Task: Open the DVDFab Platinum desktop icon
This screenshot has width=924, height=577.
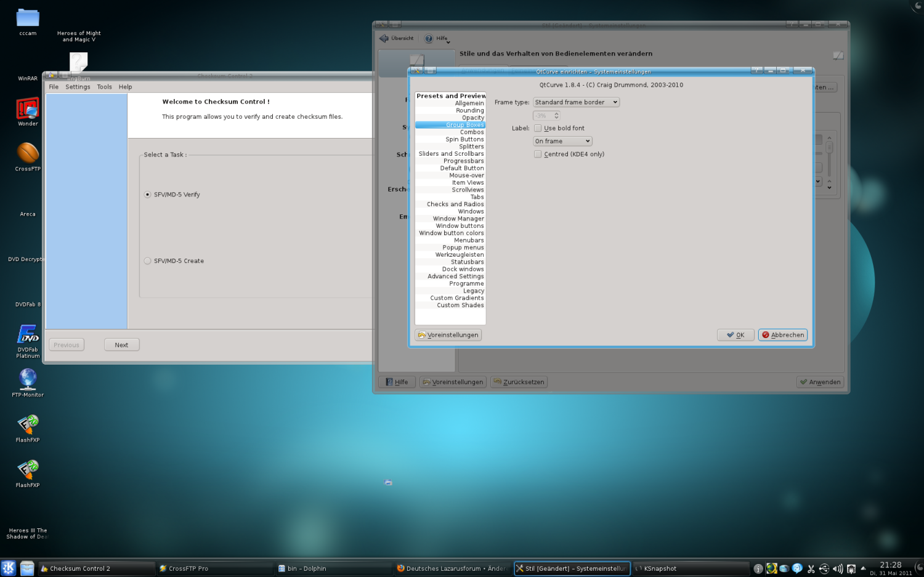Action: (28, 335)
